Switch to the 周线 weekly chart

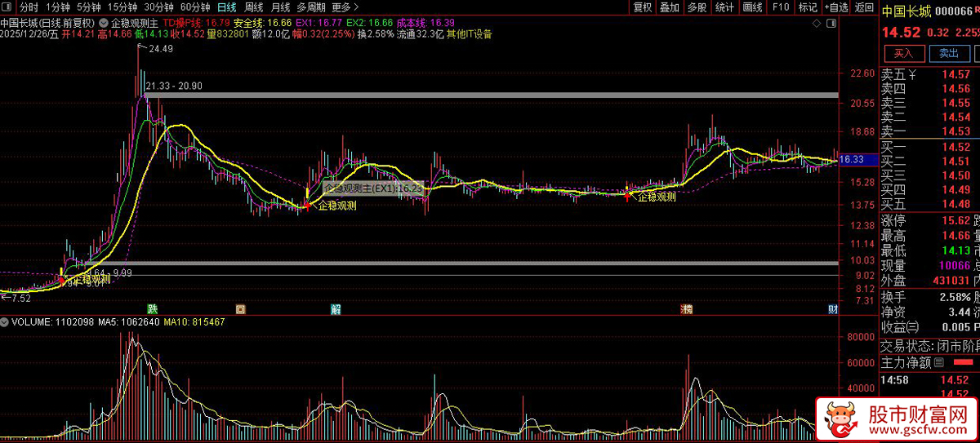pyautogui.click(x=254, y=7)
